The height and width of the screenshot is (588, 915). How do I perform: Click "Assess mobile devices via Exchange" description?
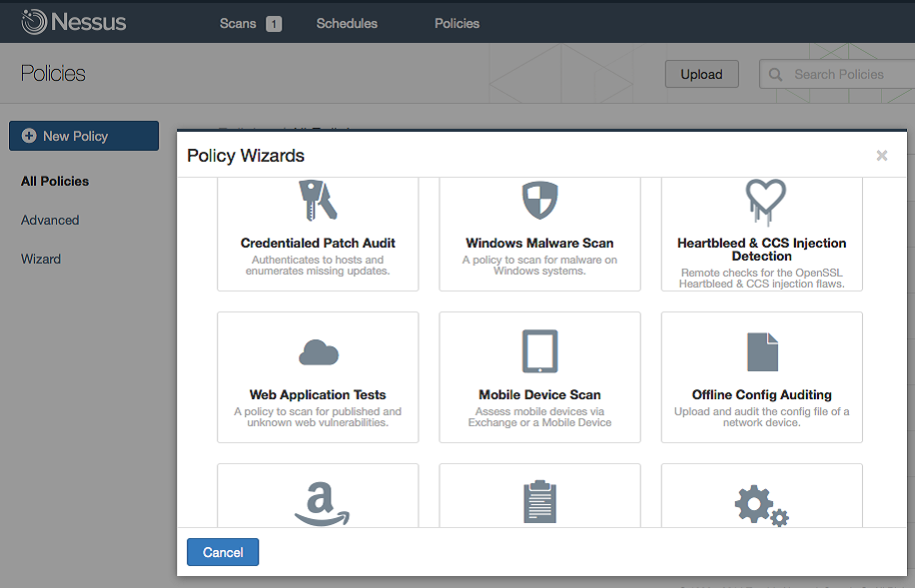[539, 417]
